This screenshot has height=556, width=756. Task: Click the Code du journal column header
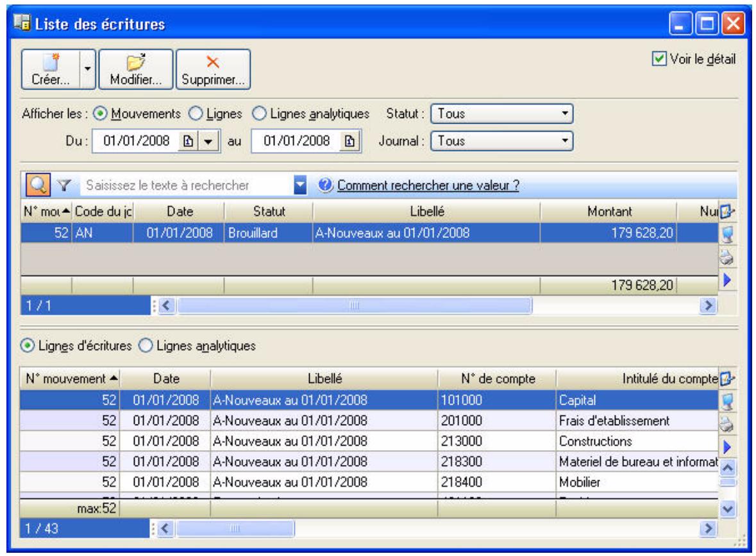[103, 211]
